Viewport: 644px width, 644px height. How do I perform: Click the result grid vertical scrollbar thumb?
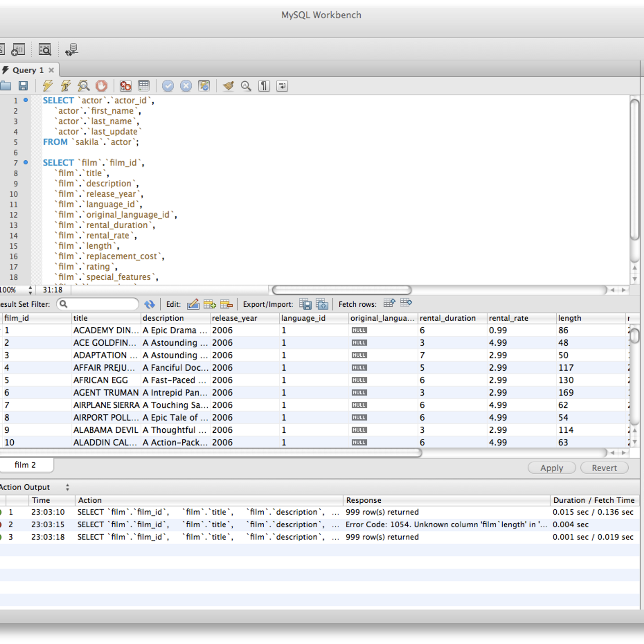tap(634, 336)
